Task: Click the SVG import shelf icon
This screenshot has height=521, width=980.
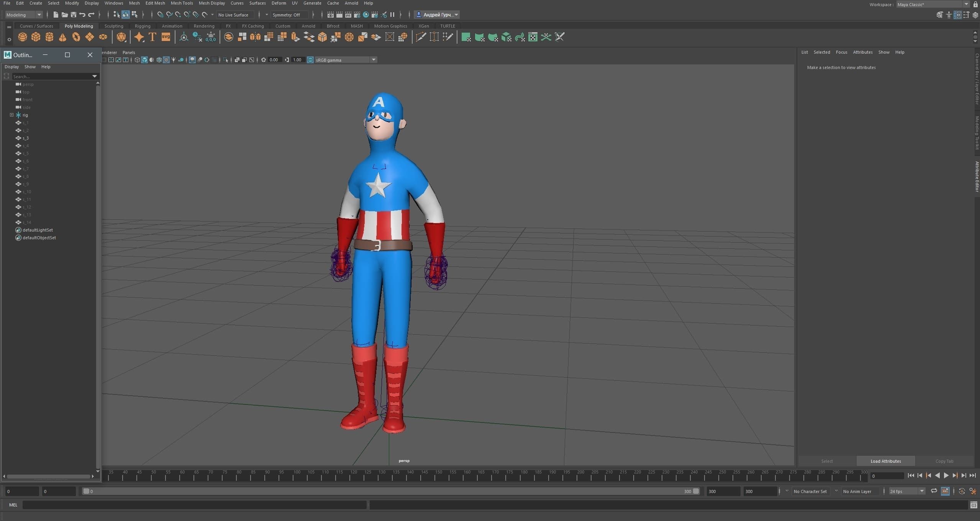Action: tap(166, 37)
